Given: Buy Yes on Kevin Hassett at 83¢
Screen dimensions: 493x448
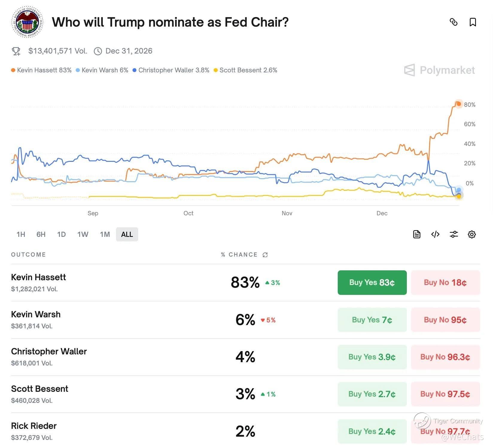Looking at the screenshot, I should (372, 283).
